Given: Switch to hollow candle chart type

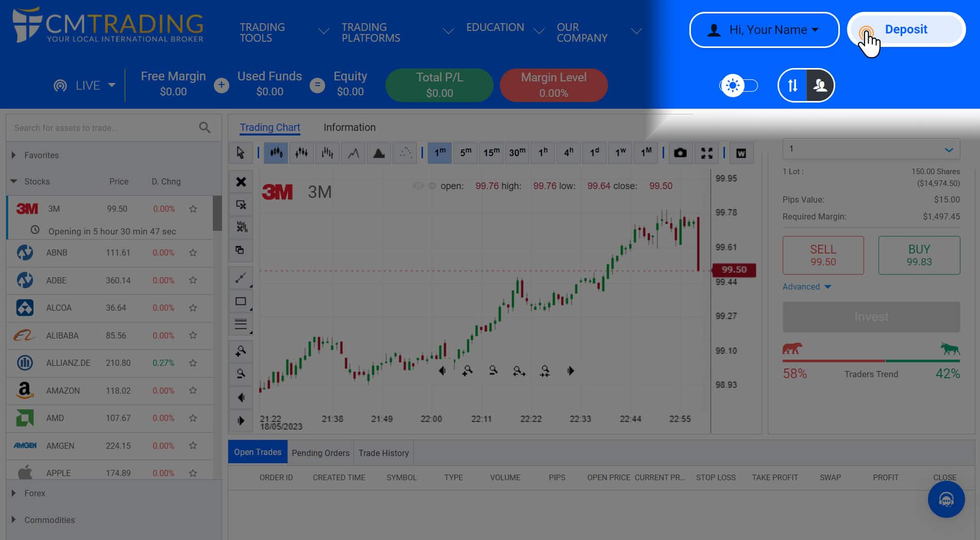Looking at the screenshot, I should (x=301, y=153).
